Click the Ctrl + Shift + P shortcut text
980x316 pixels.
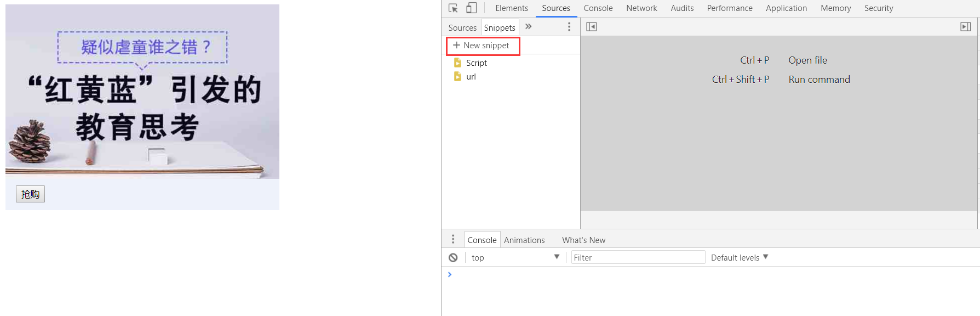[741, 80]
